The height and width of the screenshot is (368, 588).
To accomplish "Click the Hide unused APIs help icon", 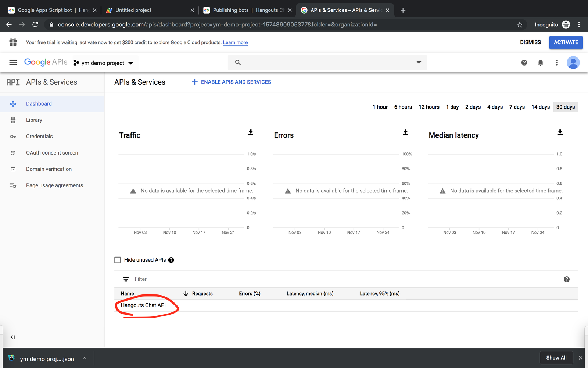I will tap(171, 260).
